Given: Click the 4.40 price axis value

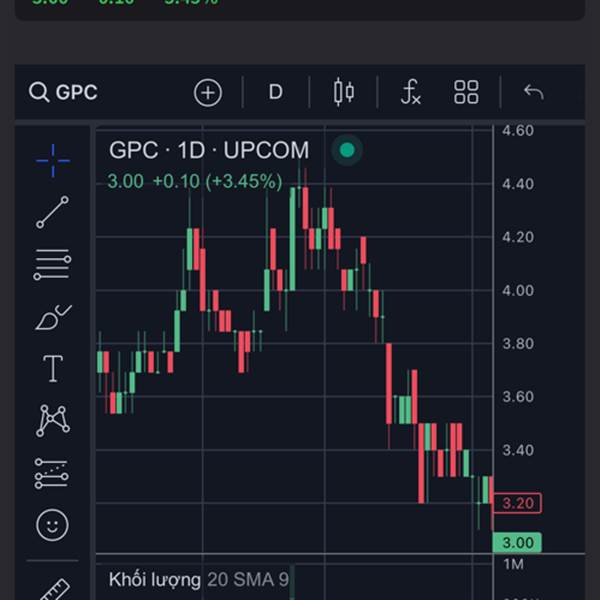Looking at the screenshot, I should [x=518, y=184].
